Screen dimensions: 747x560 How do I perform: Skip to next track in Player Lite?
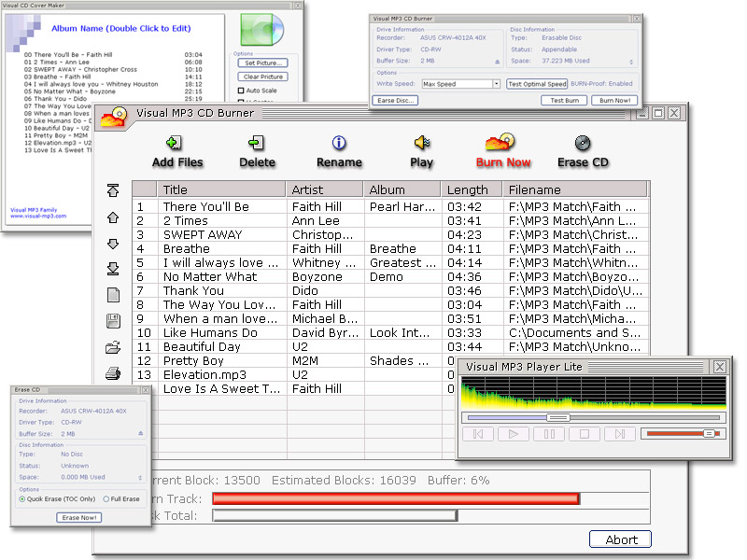(x=619, y=434)
